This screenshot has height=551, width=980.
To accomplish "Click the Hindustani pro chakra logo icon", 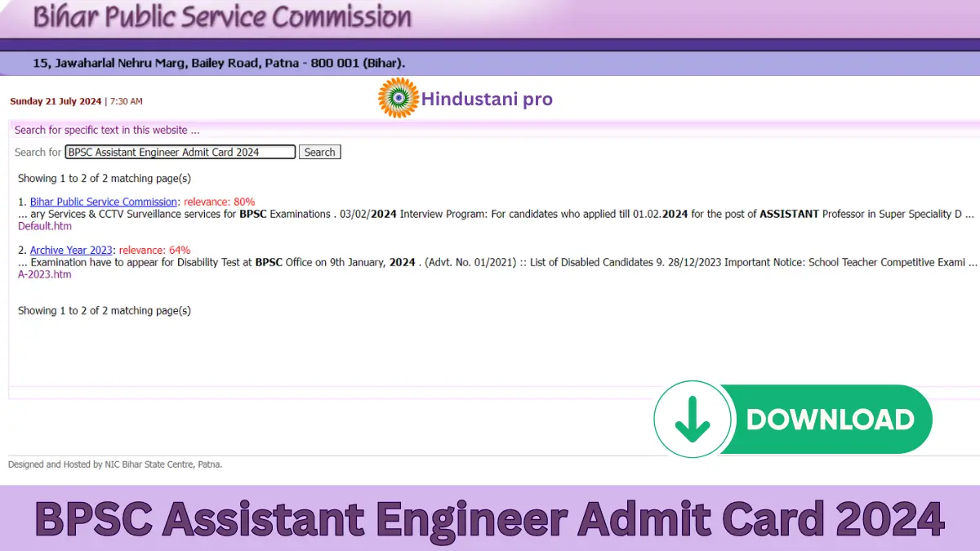I will (399, 98).
